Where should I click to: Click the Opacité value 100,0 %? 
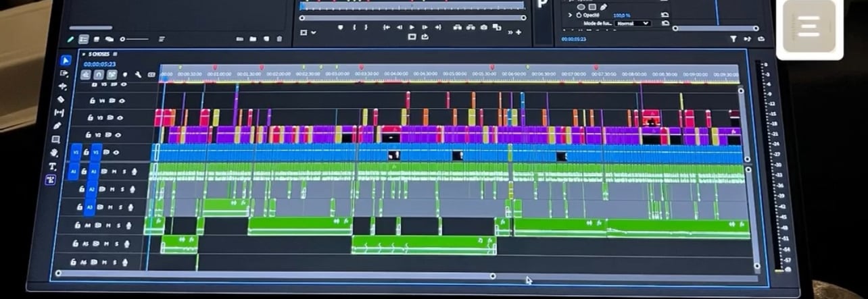coord(622,15)
